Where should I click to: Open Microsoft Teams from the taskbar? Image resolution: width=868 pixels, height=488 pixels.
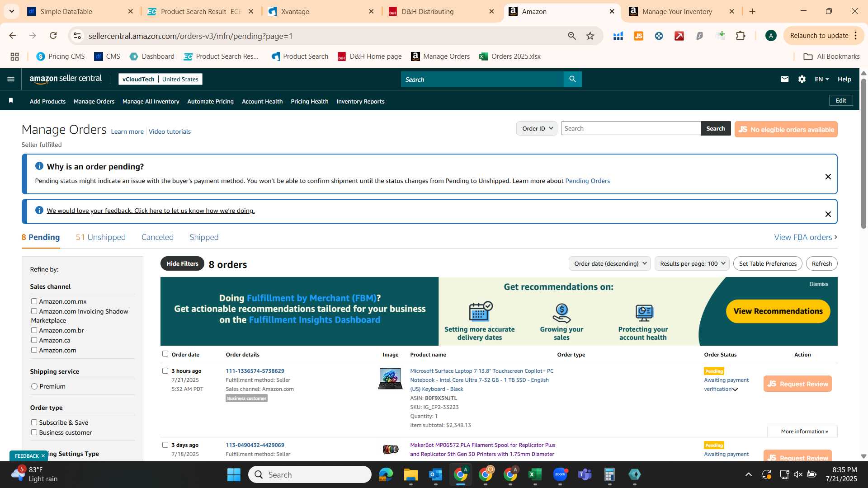coord(585,474)
